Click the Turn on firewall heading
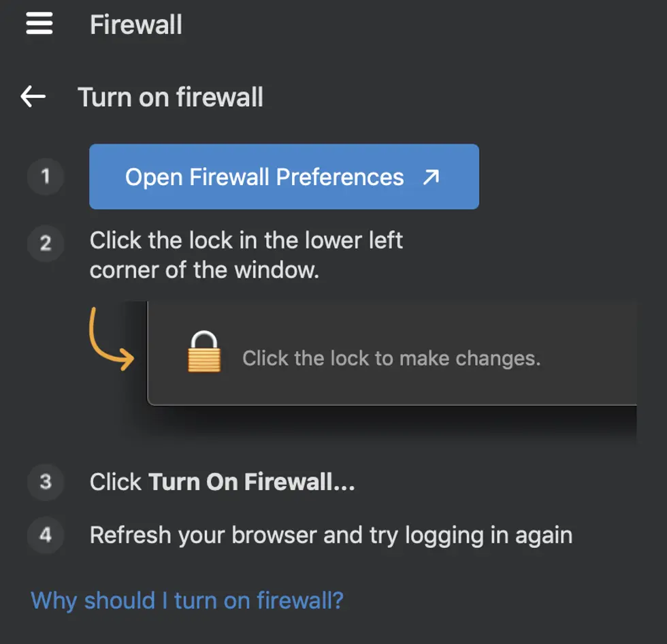This screenshot has height=644, width=667. pyautogui.click(x=171, y=97)
